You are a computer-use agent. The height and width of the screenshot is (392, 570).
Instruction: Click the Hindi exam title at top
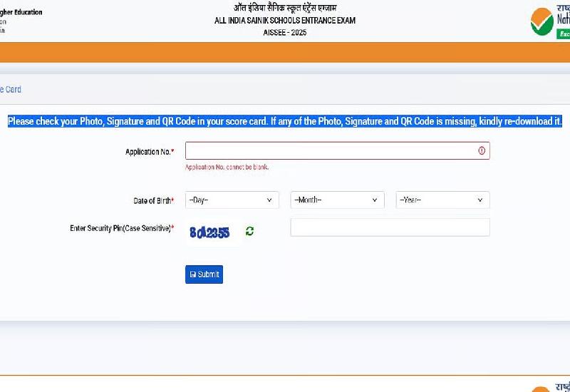285,8
